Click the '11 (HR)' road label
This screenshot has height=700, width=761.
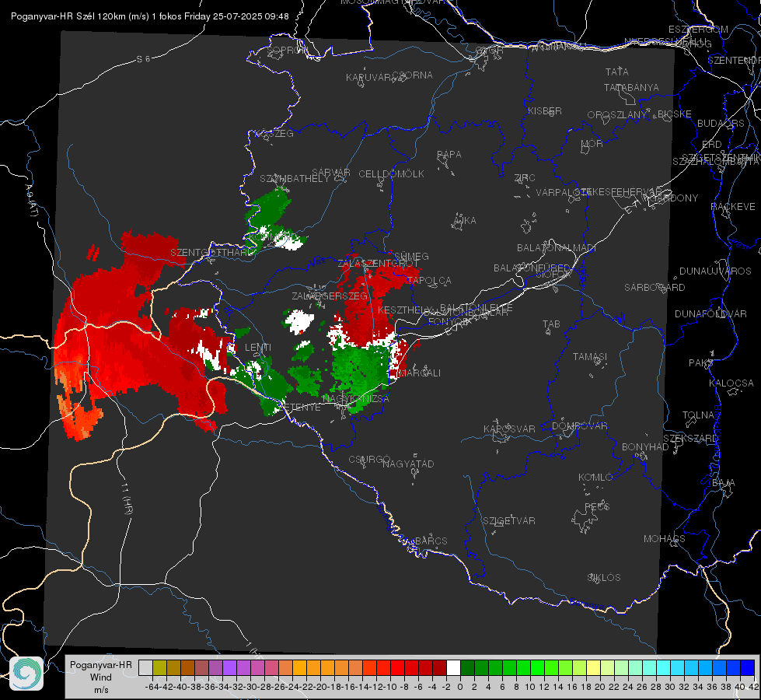click(x=127, y=499)
